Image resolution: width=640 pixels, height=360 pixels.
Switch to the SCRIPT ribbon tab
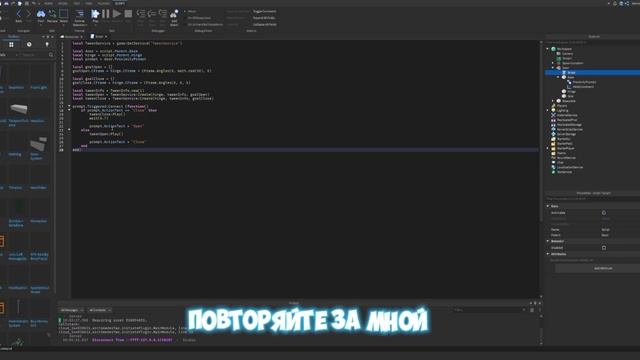coord(119,3)
